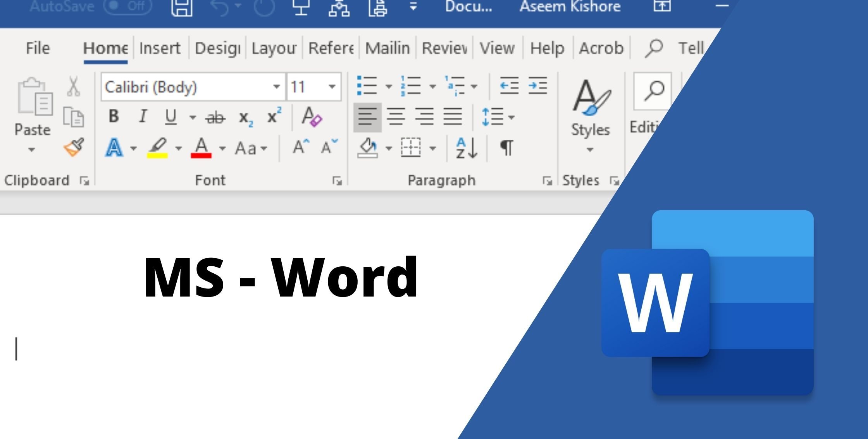Open the References tab

click(x=331, y=48)
